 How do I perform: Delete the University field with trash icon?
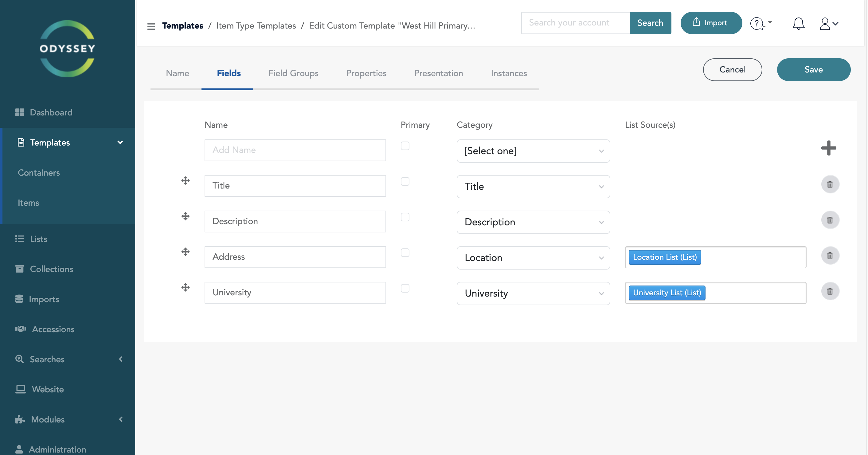tap(830, 291)
